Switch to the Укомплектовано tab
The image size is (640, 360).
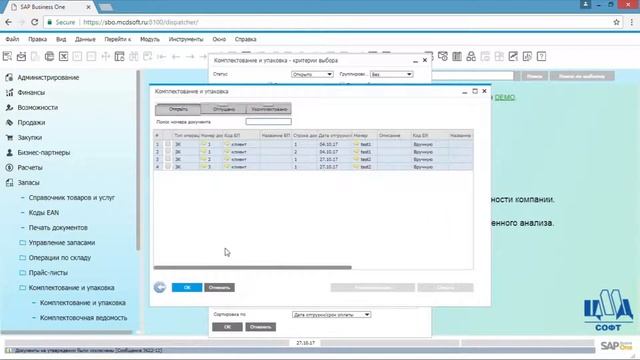(x=269, y=109)
